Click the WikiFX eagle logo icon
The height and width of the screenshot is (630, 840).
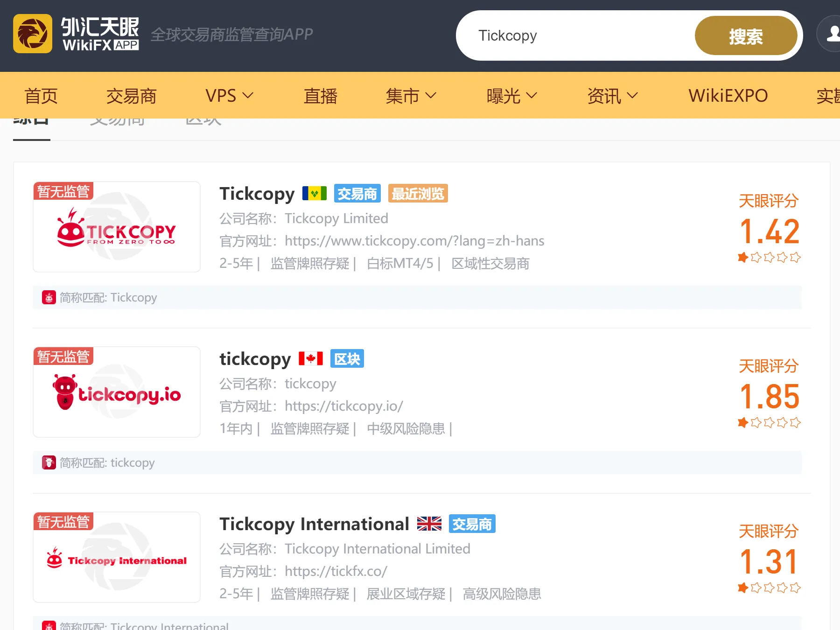pos(33,34)
